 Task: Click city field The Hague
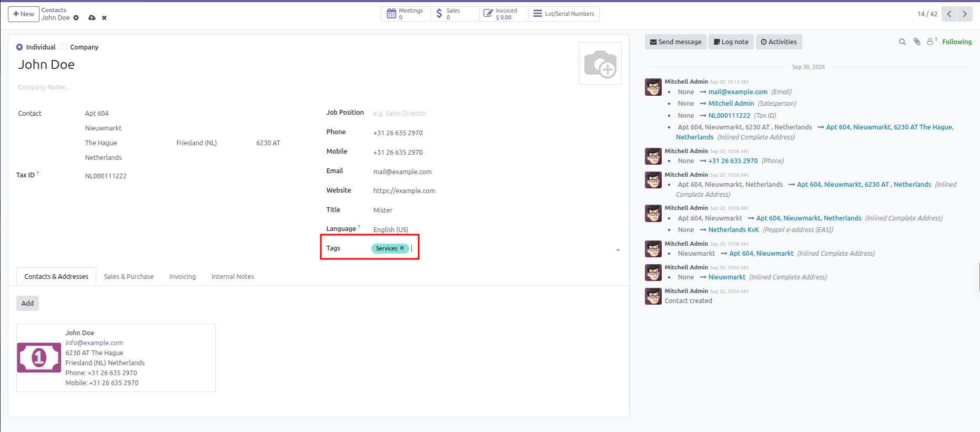pos(127,143)
